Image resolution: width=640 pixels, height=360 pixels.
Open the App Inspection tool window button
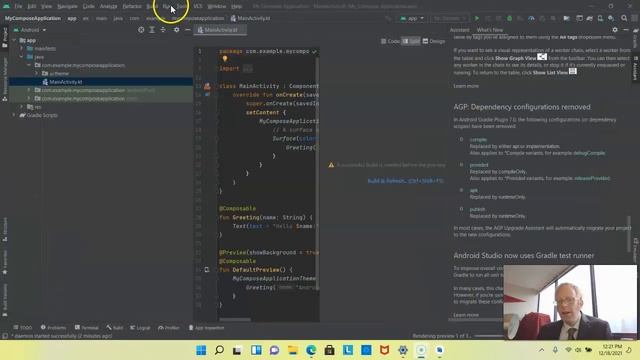coord(206,328)
